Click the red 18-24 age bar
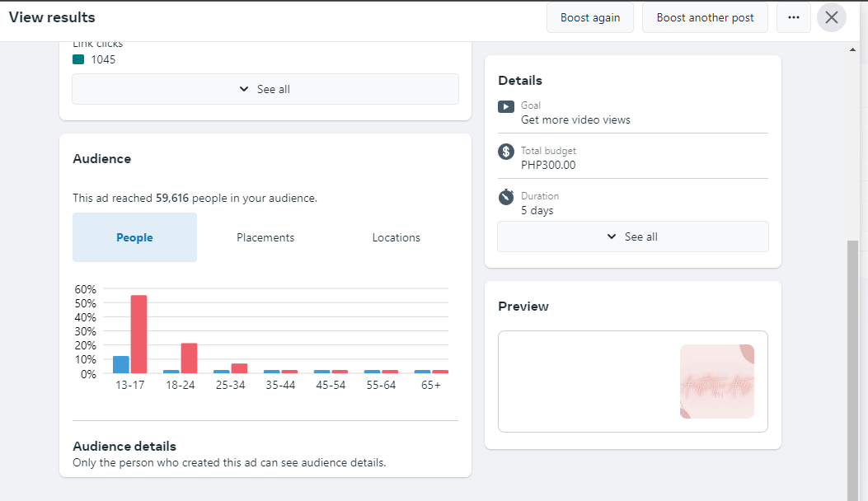Screen dimensions: 868x501 tap(190, 358)
